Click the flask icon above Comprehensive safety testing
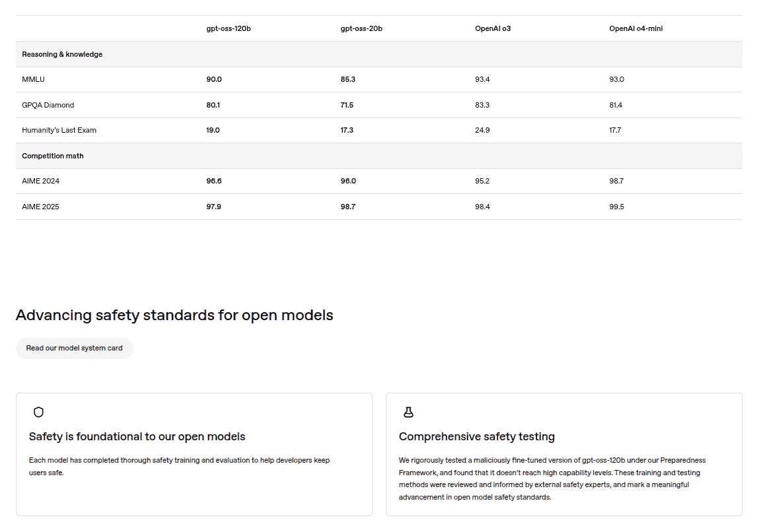The height and width of the screenshot is (532, 761). 408,413
